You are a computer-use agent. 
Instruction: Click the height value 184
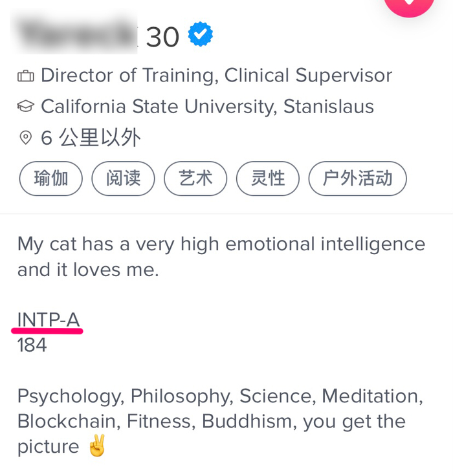pos(32,345)
